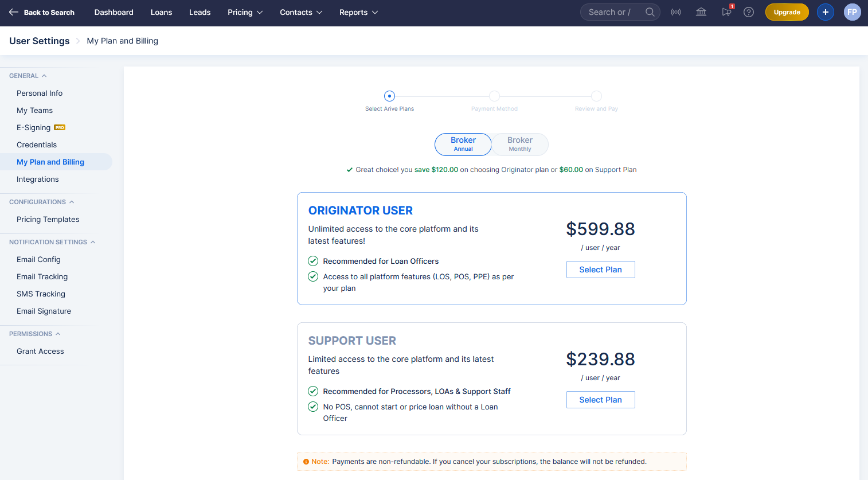
Task: Open the broadcast signal icon
Action: point(676,12)
